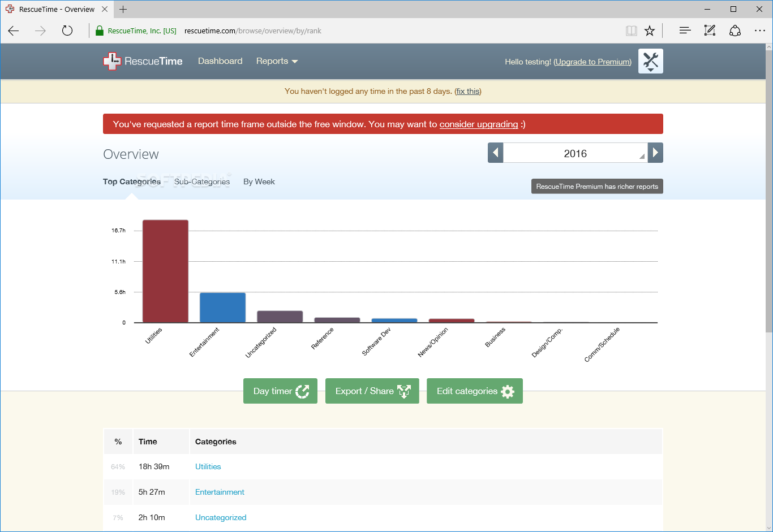Click the browser Back arrow
The width and height of the screenshot is (773, 532).
tap(14, 31)
